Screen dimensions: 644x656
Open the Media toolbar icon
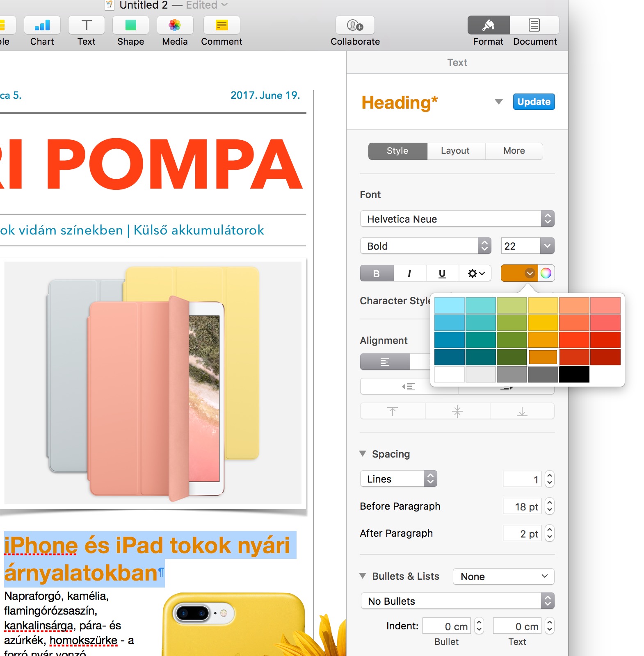[175, 25]
